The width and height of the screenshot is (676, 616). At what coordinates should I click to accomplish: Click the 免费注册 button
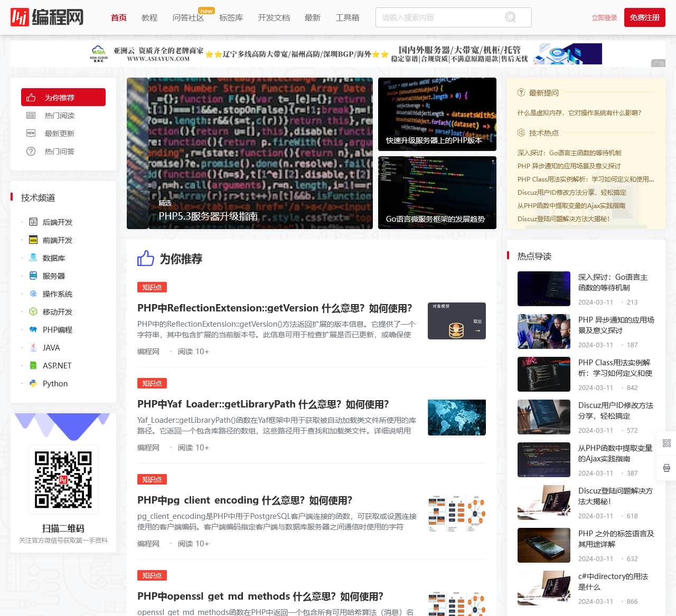pos(645,17)
